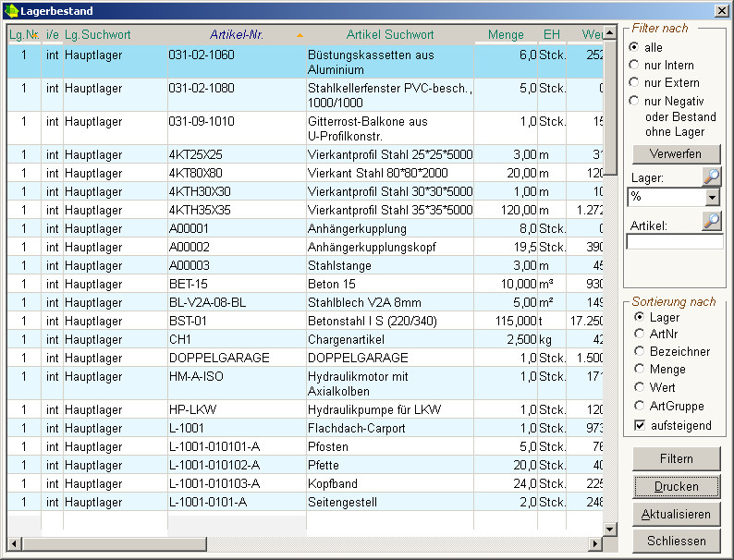Select 'Vierkant Stahl 80*80*2000' row
Viewport: 734px width, 560px height.
pyautogui.click(x=305, y=173)
